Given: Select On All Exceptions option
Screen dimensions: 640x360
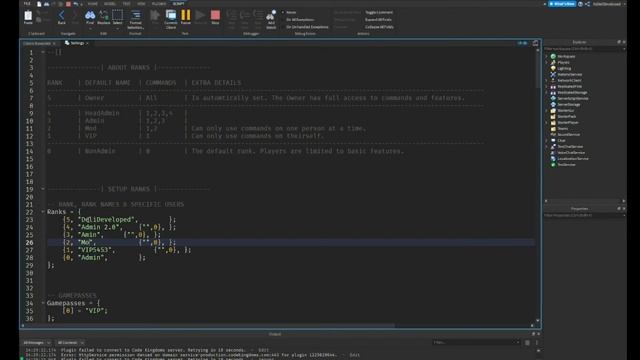Looking at the screenshot, I should 298,20.
